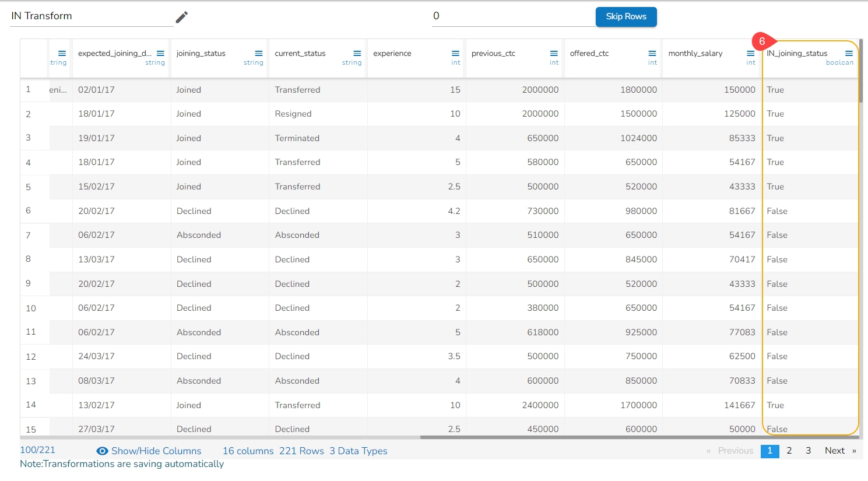Open the current_status column menu icon
Screen dimensions: 868x481
coord(357,54)
